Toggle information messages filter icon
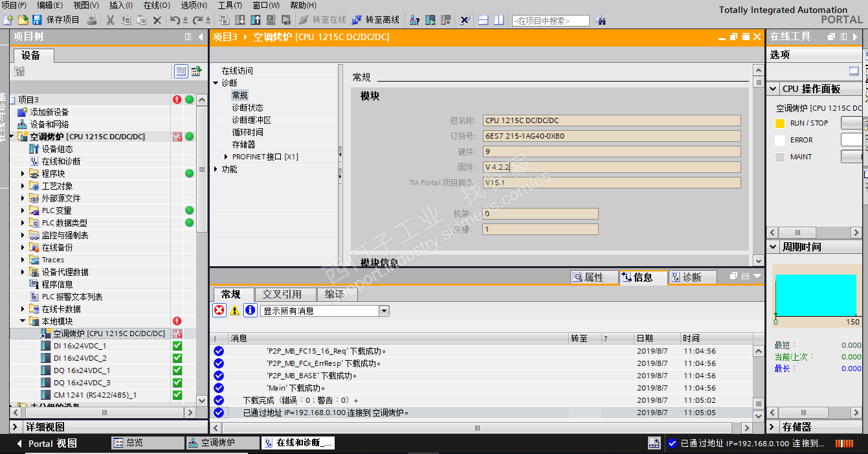Screen dimensions: 868x454 tap(250, 311)
